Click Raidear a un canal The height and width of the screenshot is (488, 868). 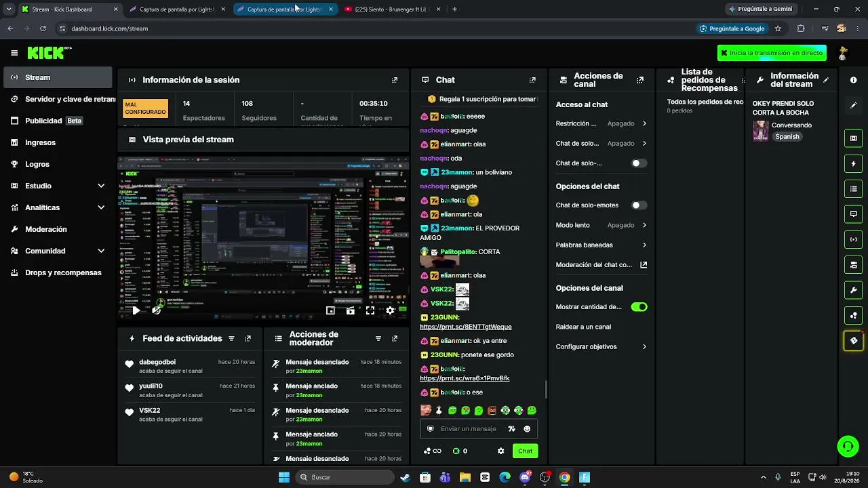[583, 327]
